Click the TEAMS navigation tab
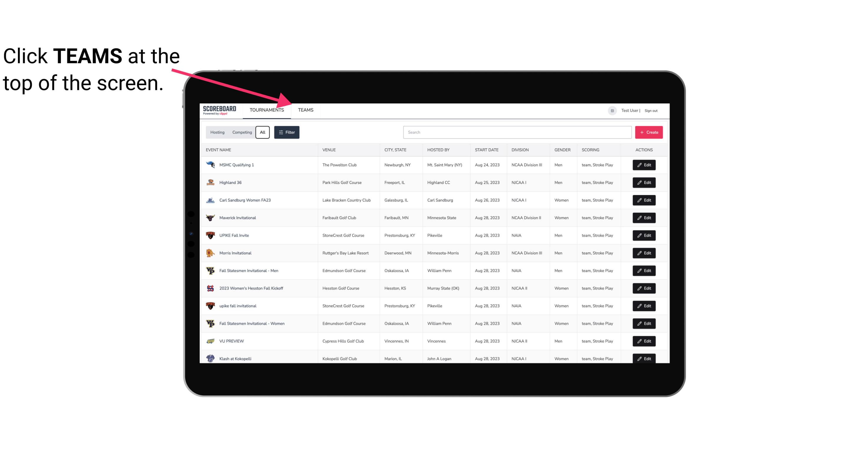The image size is (868, 467). pyautogui.click(x=305, y=110)
